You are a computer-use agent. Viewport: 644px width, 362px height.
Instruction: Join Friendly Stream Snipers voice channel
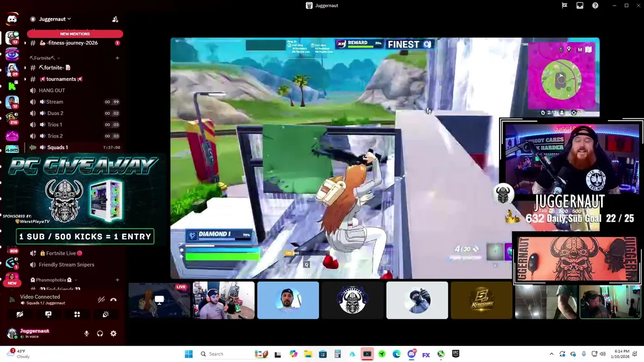pos(74,265)
